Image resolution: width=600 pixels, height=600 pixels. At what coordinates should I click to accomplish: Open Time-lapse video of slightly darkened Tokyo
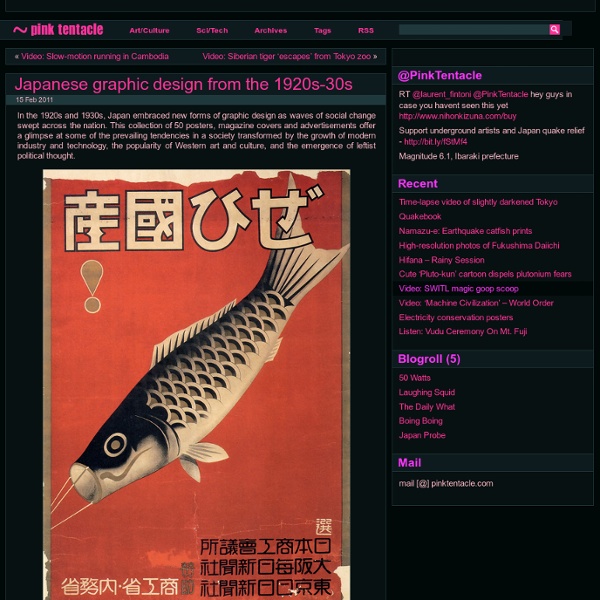(478, 202)
